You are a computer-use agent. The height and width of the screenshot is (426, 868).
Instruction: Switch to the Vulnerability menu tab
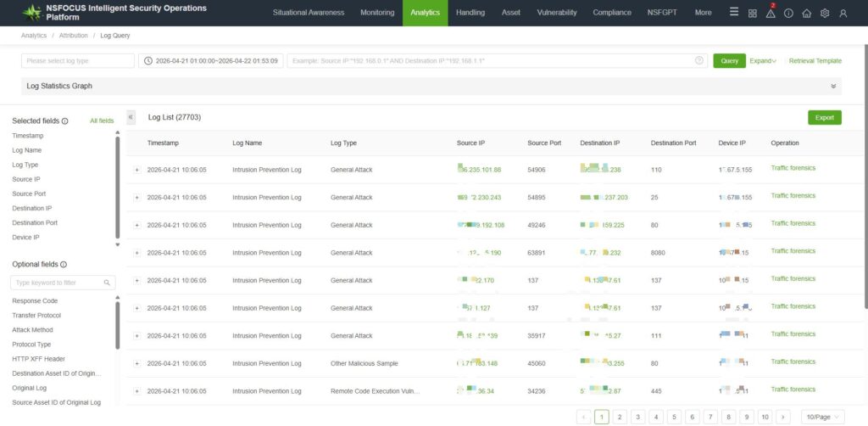557,13
